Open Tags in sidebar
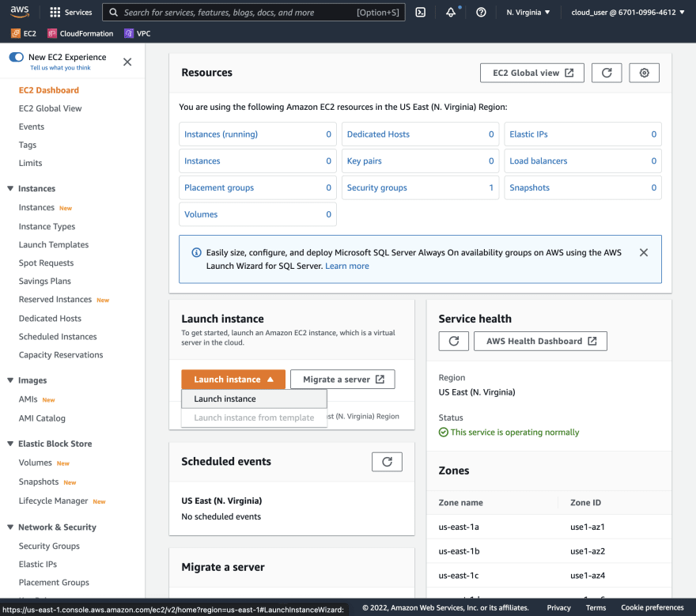Screen dimensions: 696x616 (28, 145)
